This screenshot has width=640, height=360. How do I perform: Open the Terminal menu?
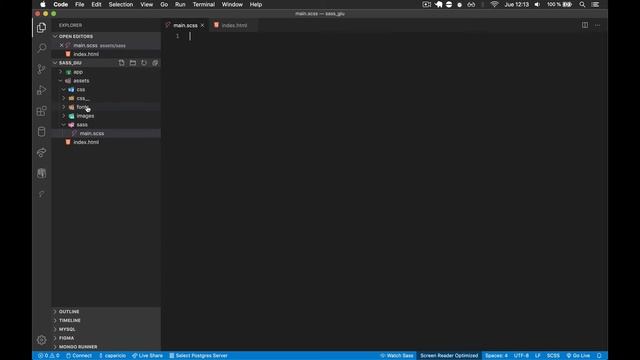click(204, 4)
